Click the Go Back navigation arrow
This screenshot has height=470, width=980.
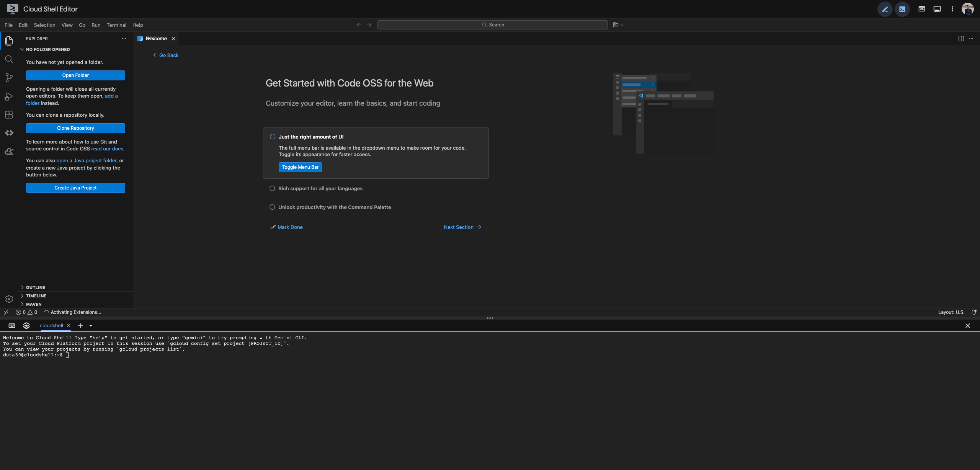[x=359, y=25]
